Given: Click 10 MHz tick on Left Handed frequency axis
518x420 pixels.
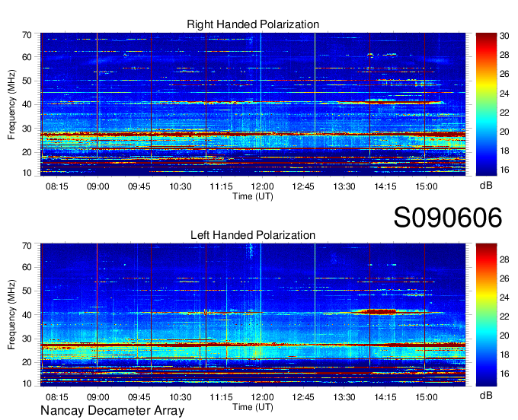Looking at the screenshot, I should point(27,383).
